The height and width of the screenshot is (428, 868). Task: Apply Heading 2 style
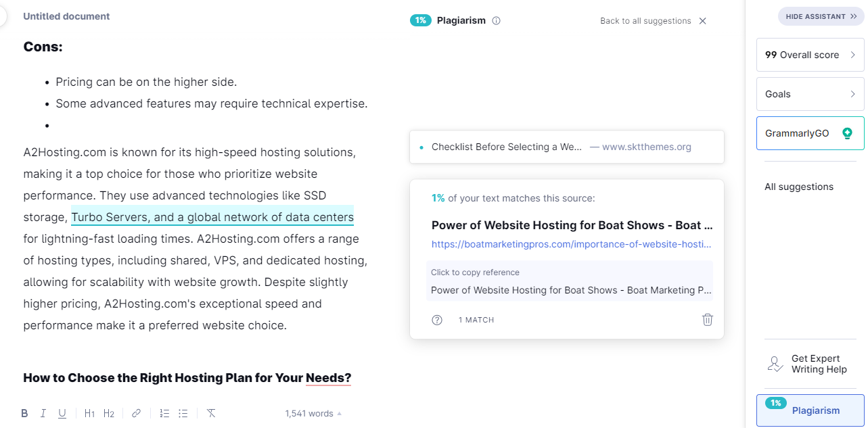pos(109,413)
